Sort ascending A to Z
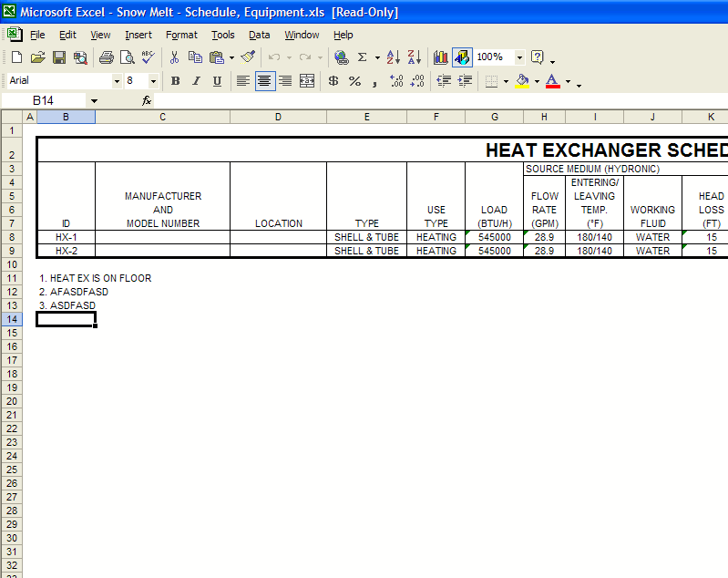The height and width of the screenshot is (578, 728). coord(393,57)
